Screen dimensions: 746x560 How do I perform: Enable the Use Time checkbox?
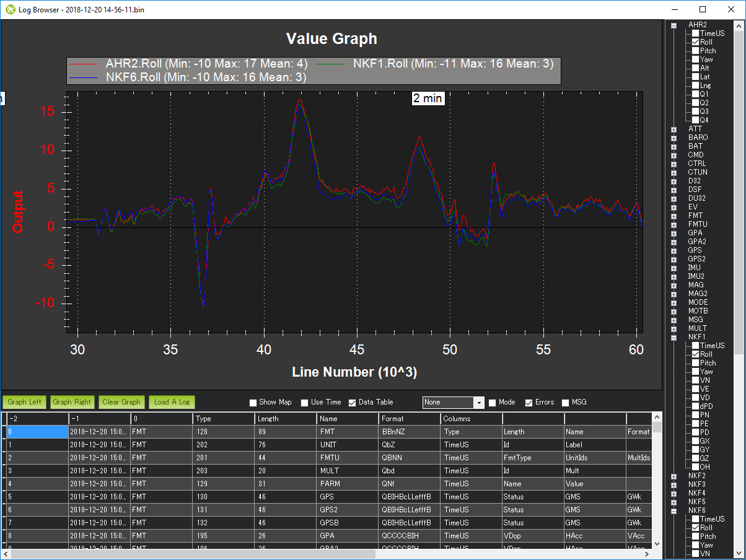click(305, 403)
